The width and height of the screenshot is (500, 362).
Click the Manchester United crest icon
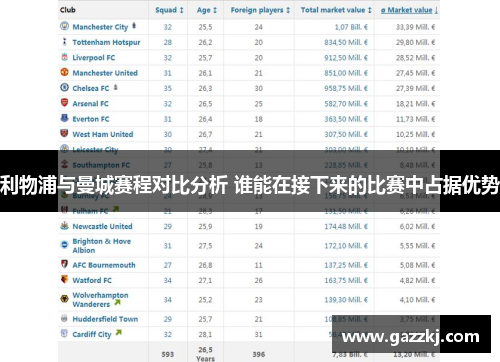pyautogui.click(x=64, y=72)
